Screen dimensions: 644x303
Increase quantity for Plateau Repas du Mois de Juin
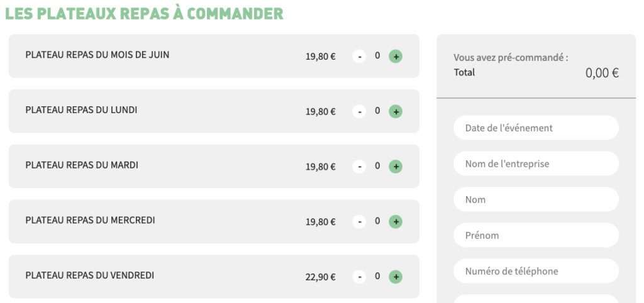click(x=396, y=57)
